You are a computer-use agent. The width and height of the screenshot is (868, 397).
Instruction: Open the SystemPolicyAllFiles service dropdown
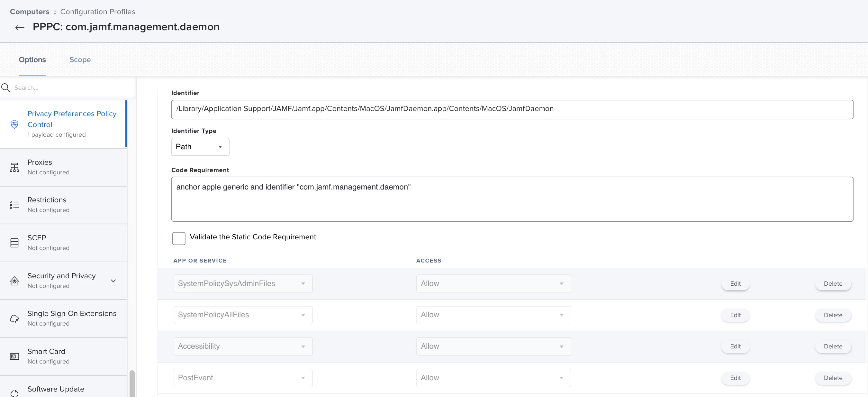[x=243, y=315]
